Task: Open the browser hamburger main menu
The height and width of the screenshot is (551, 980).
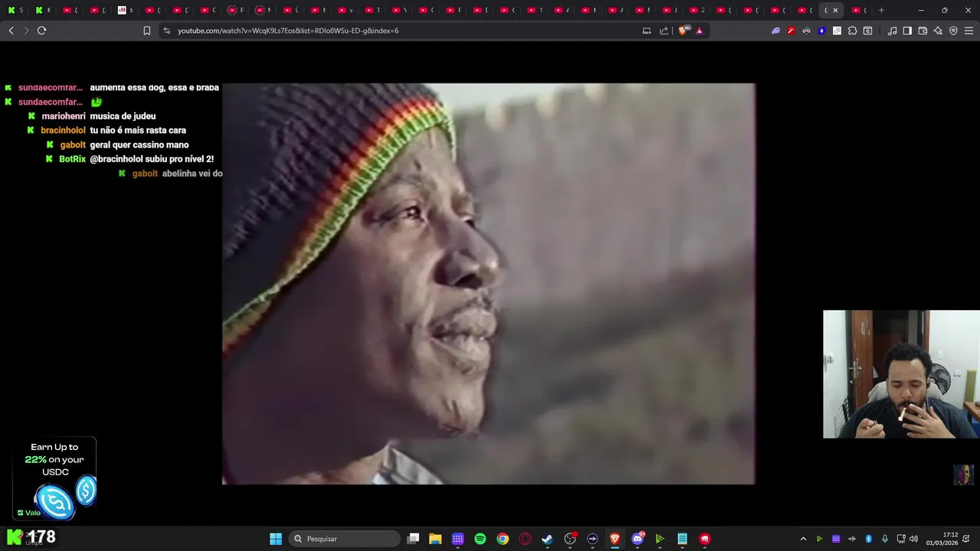Action: [969, 31]
